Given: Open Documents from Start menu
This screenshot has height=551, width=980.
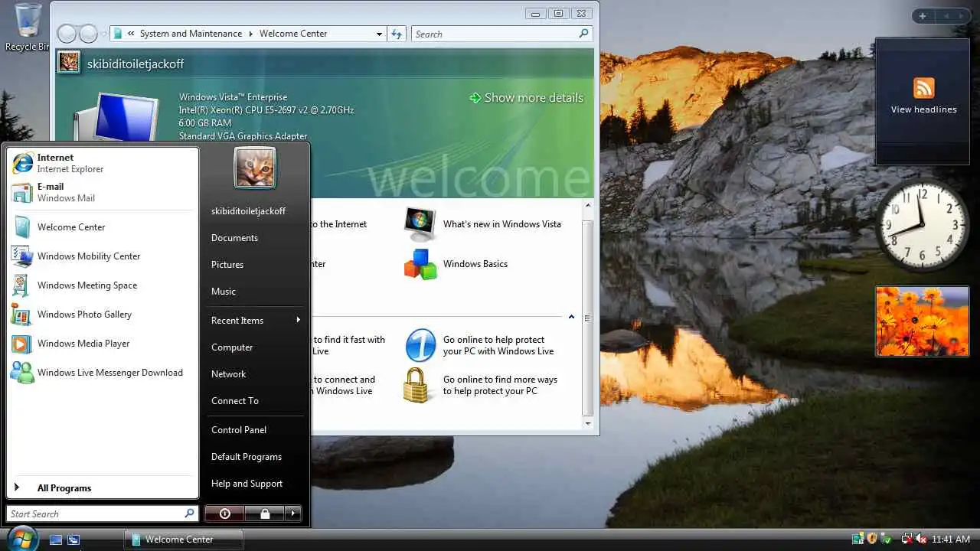Looking at the screenshot, I should [x=256, y=238].
